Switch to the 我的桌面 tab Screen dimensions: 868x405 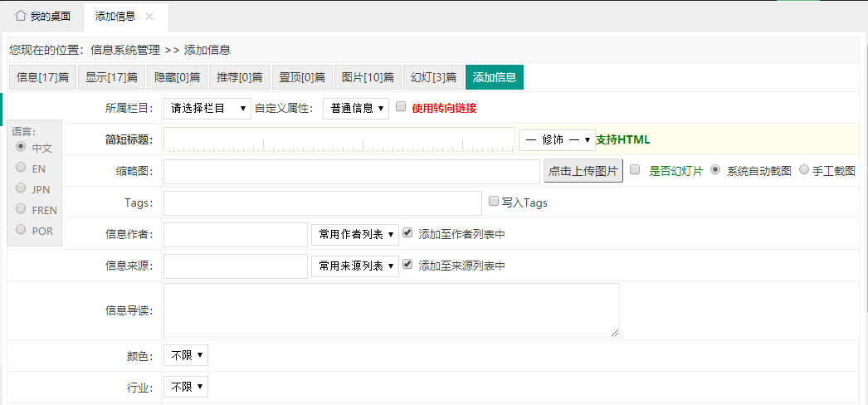pos(42,17)
